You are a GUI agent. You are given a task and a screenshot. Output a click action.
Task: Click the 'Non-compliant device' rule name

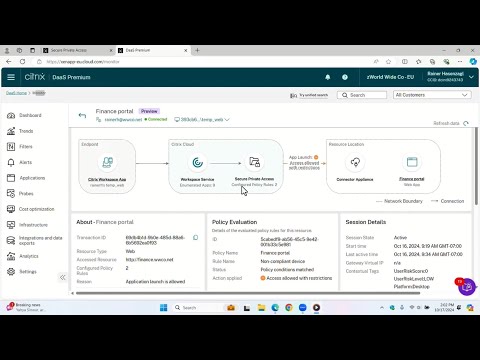(283, 261)
